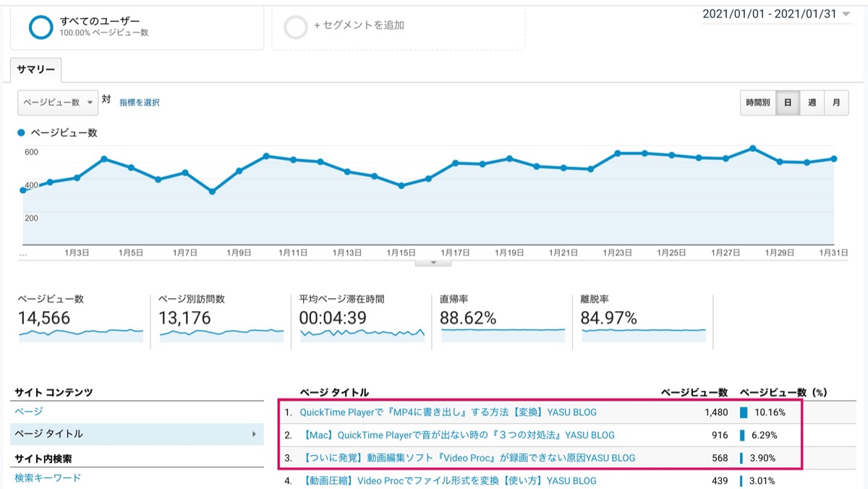Click the chart data point at 1月31日
Viewport: 868px width, 489px height.
click(834, 158)
